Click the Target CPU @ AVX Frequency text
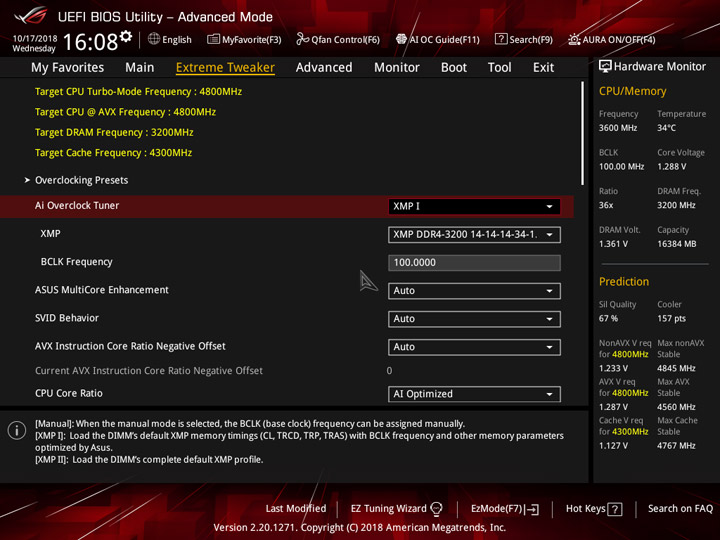 click(x=125, y=112)
